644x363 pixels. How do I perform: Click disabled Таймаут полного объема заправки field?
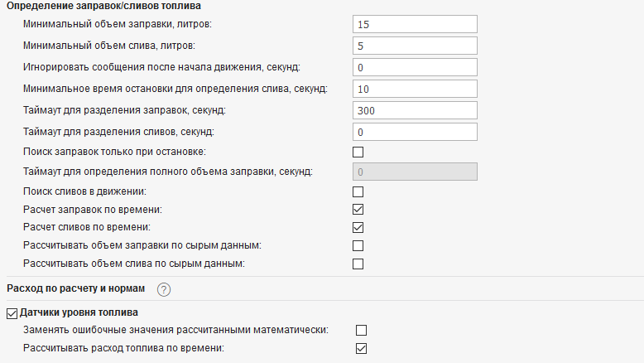pos(415,172)
